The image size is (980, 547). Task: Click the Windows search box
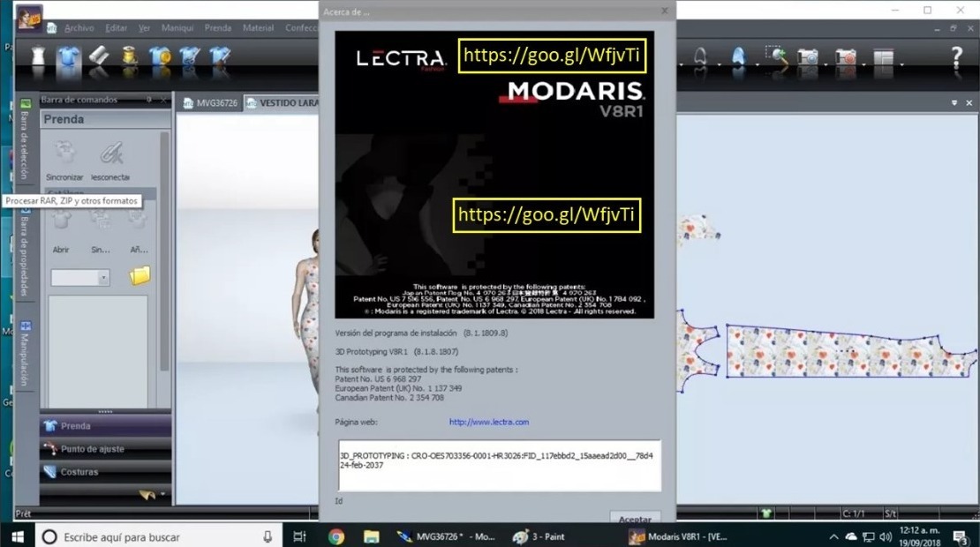(x=158, y=536)
